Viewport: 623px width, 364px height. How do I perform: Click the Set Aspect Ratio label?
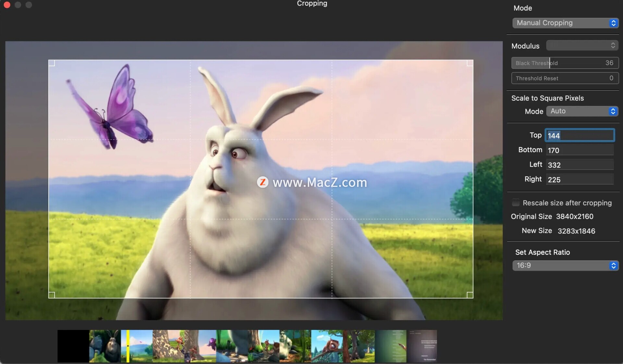tap(543, 252)
